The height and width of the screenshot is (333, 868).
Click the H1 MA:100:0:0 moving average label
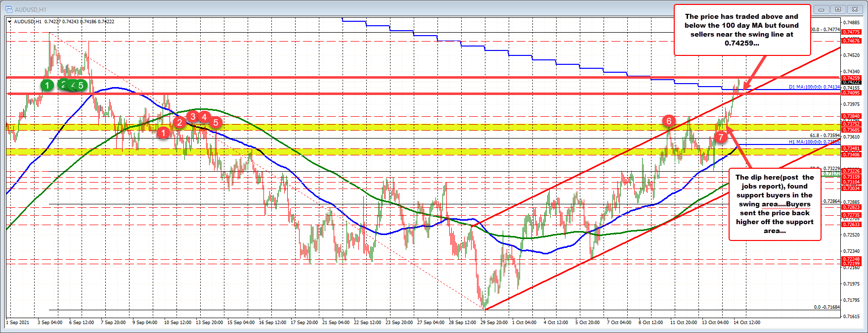pos(814,142)
